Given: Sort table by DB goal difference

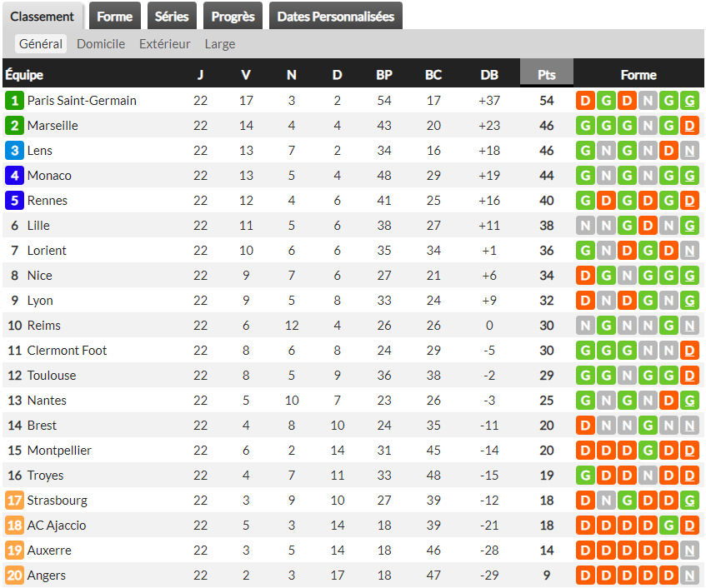Looking at the screenshot, I should tap(489, 75).
